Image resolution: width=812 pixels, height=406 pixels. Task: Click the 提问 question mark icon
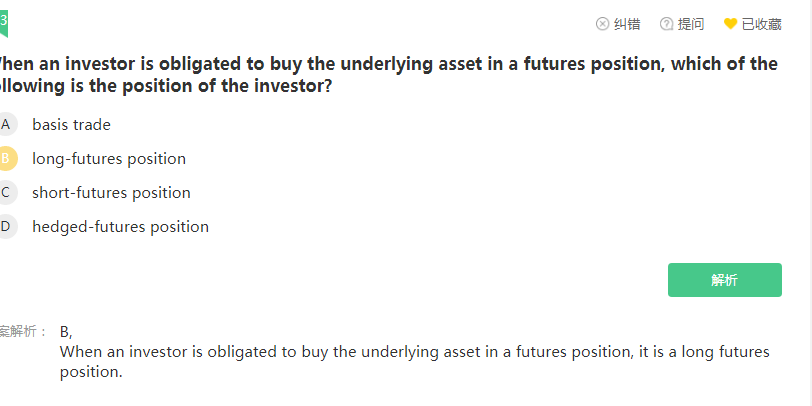[667, 24]
